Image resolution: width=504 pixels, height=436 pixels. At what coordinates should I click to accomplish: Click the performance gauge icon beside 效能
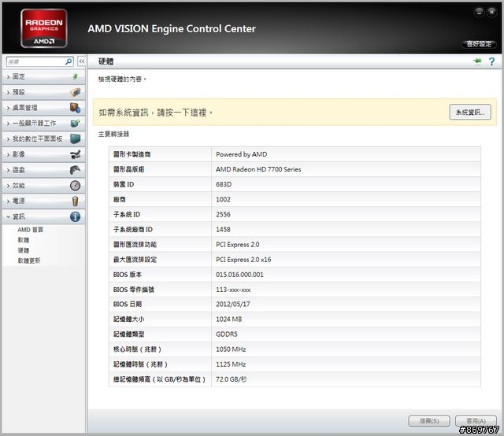[x=76, y=186]
